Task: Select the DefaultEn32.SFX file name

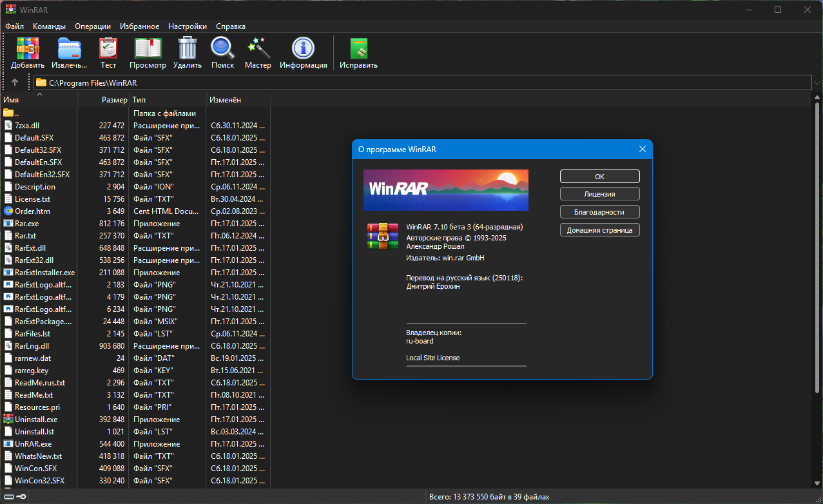Action: click(43, 174)
